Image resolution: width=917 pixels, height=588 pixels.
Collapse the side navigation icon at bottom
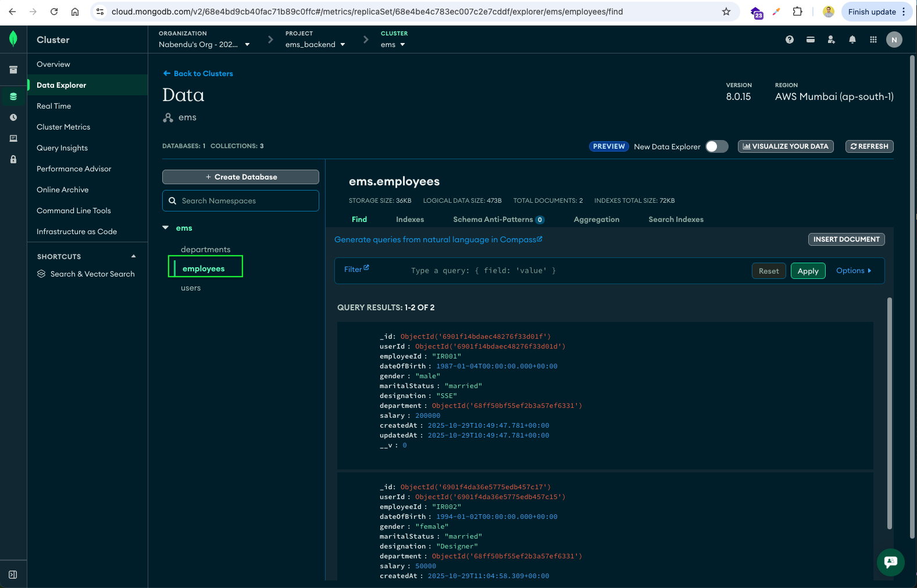[13, 575]
